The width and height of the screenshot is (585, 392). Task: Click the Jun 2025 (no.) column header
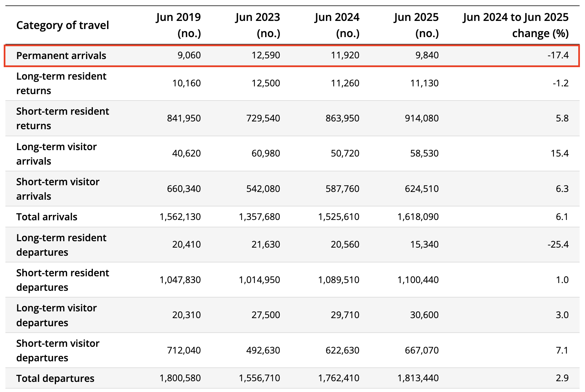click(416, 25)
